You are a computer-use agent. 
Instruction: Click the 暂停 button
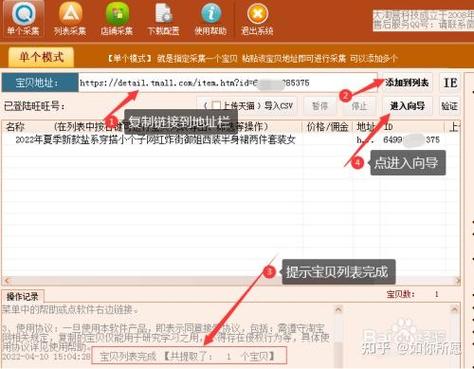(x=320, y=106)
